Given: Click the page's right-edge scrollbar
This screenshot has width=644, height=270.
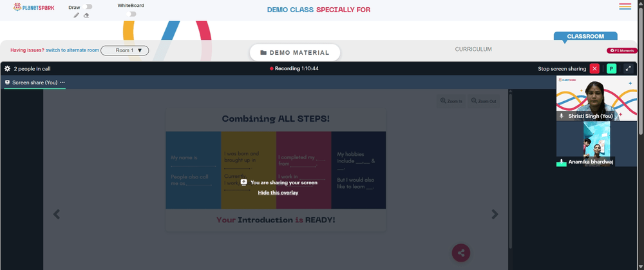Looking at the screenshot, I should 641,70.
